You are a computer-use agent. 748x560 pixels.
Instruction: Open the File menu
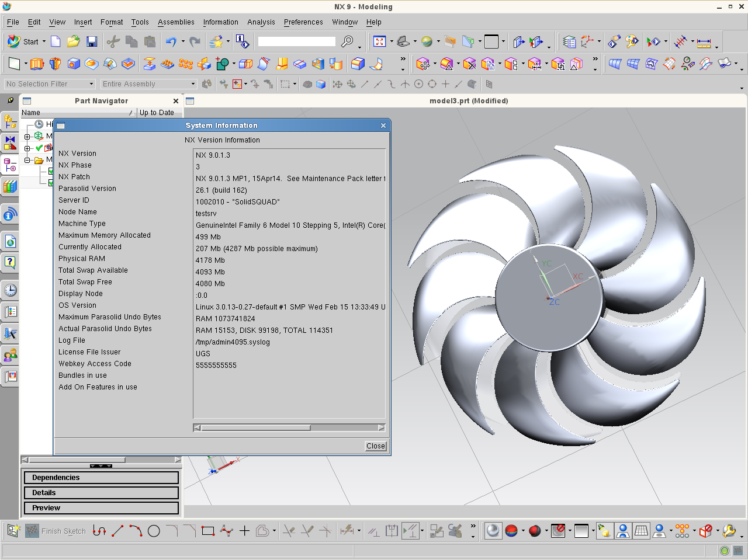13,22
